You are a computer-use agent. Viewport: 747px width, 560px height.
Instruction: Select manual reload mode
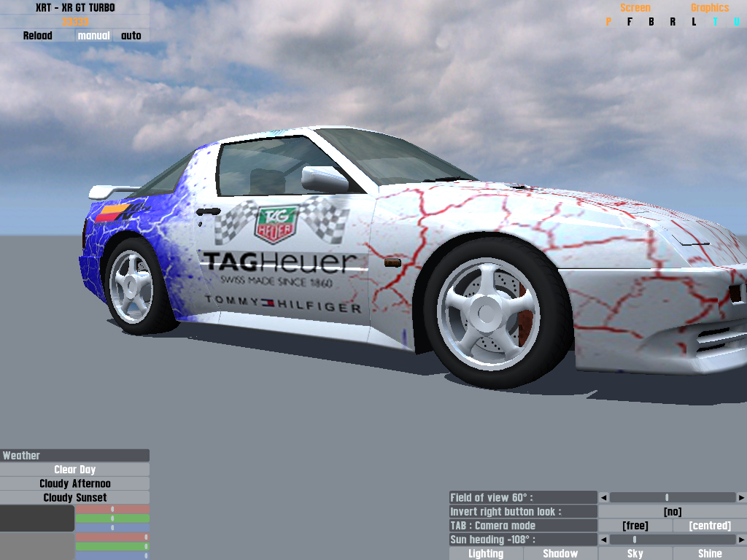tap(93, 36)
